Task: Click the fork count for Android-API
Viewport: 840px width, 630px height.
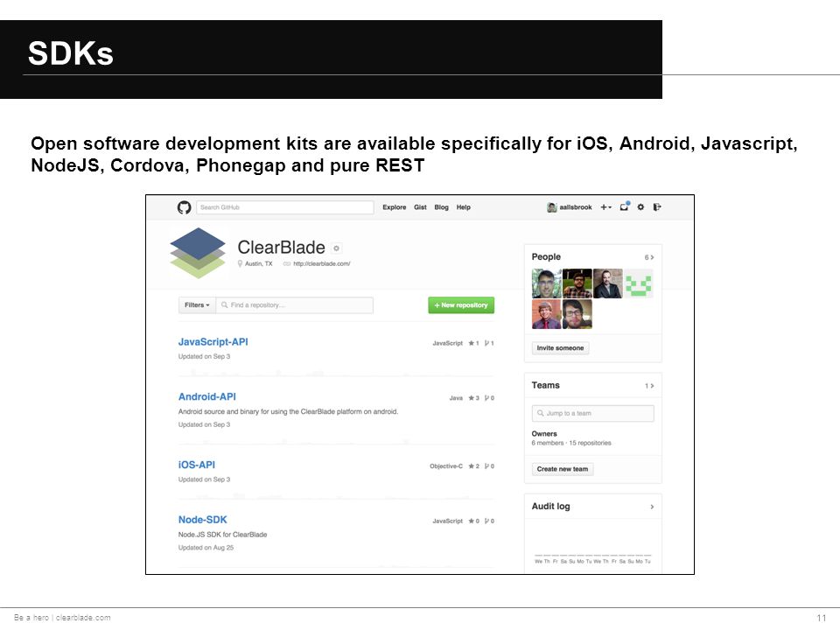Action: pyautogui.click(x=490, y=398)
